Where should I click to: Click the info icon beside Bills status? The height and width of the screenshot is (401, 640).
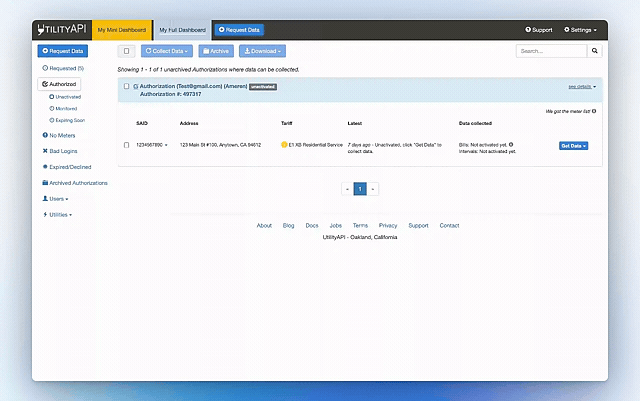(509, 143)
